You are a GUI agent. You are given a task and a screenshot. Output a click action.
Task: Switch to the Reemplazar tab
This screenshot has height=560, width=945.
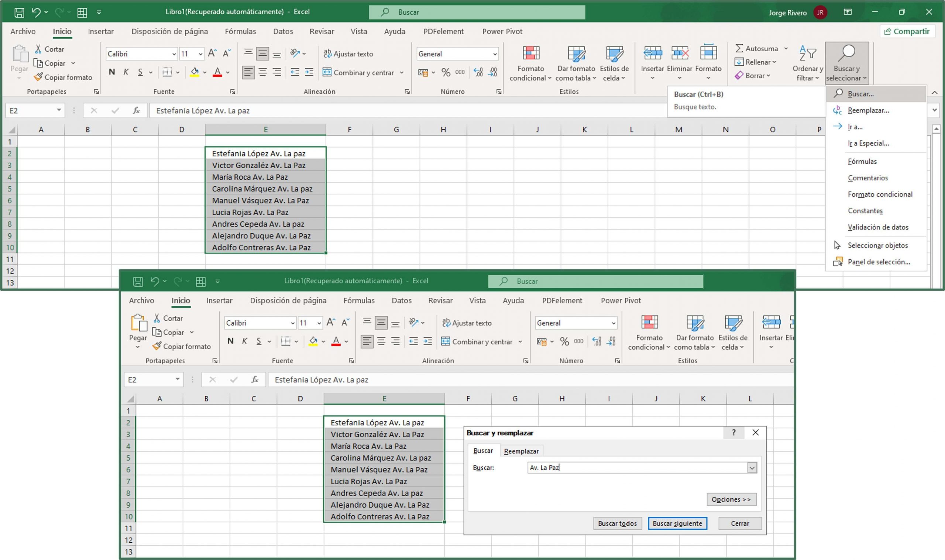[x=522, y=450]
